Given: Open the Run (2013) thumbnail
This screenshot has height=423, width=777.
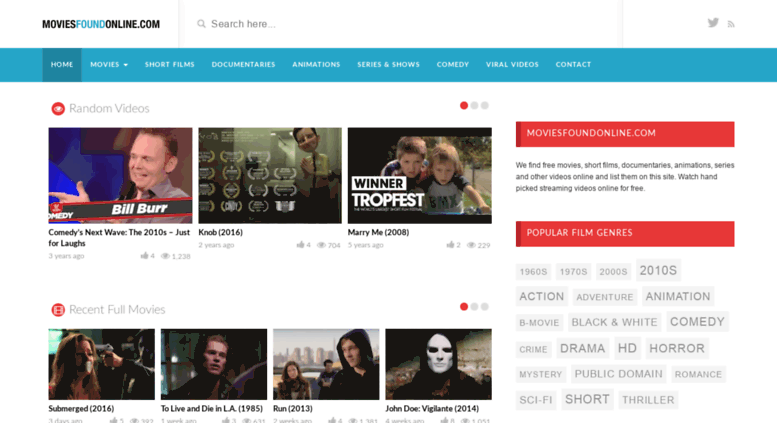Looking at the screenshot, I should tap(326, 364).
